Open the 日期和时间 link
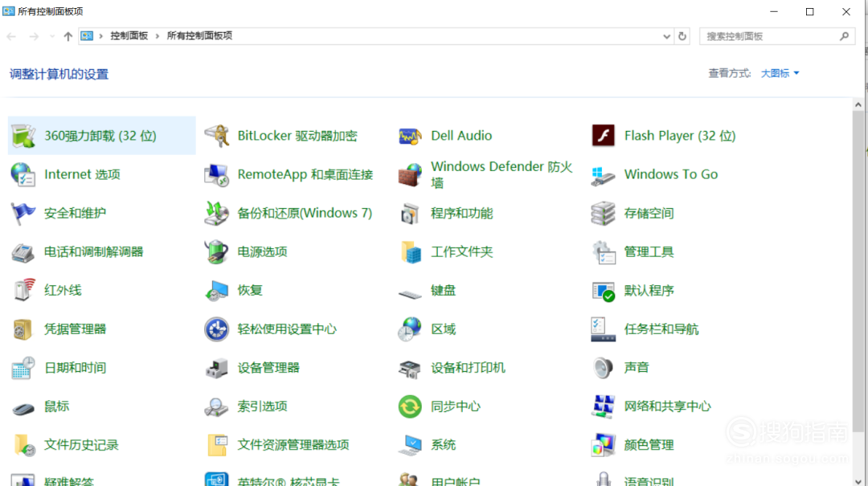 [x=76, y=368]
